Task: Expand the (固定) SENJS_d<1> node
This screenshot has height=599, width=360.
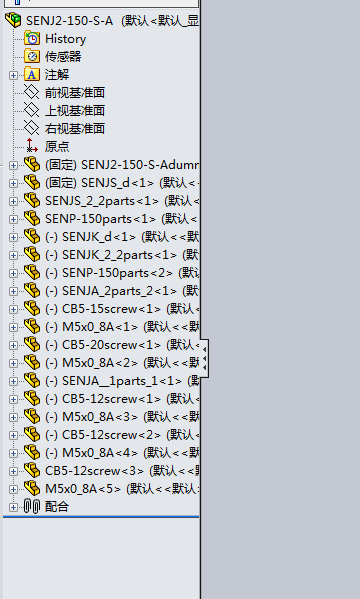Action: click(13, 183)
